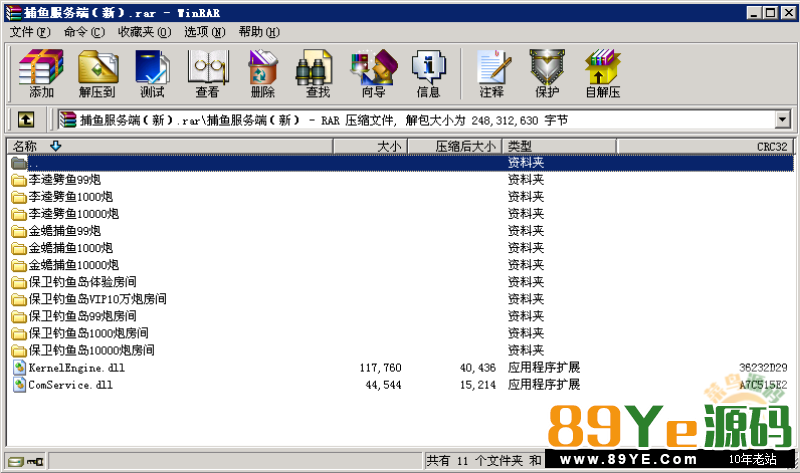Select folder 李逵劈鱼10000炮

(73, 214)
